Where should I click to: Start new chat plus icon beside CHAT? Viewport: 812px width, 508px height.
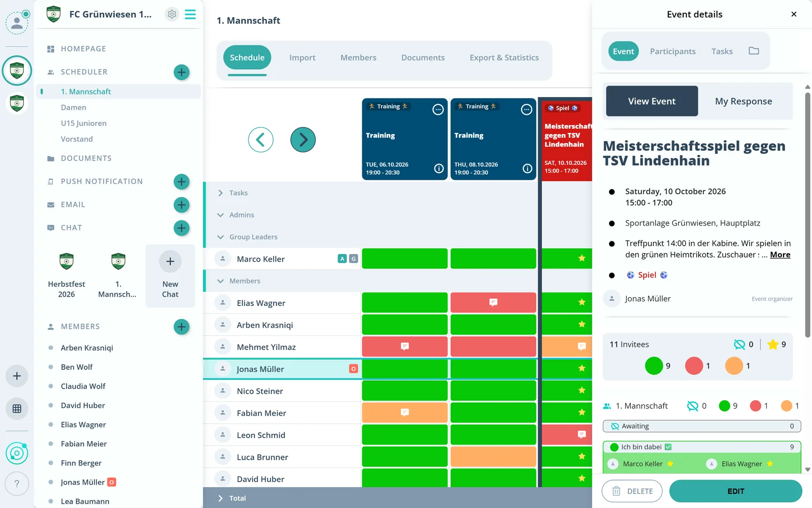click(181, 228)
